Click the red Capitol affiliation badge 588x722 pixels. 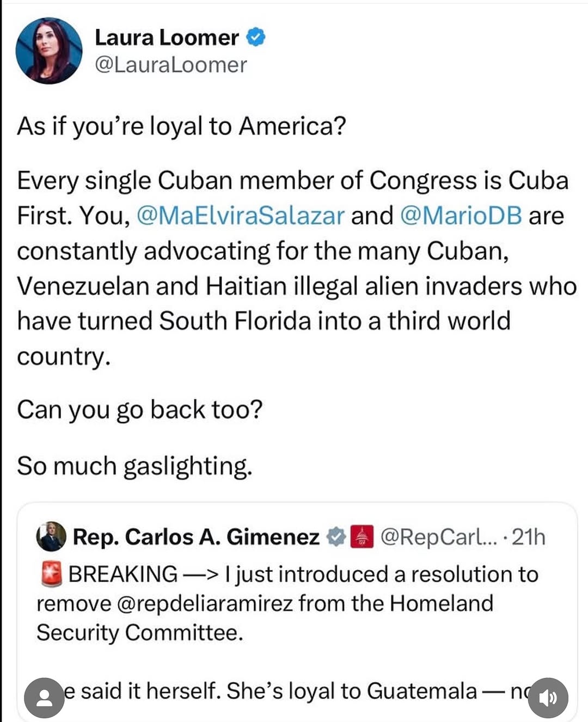point(361,537)
